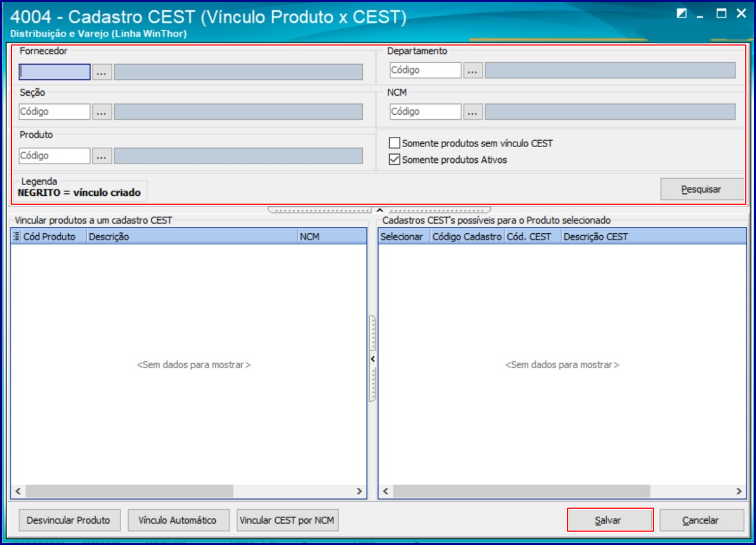Open NCM lookup ellipsis button
756x545 pixels.
473,112
